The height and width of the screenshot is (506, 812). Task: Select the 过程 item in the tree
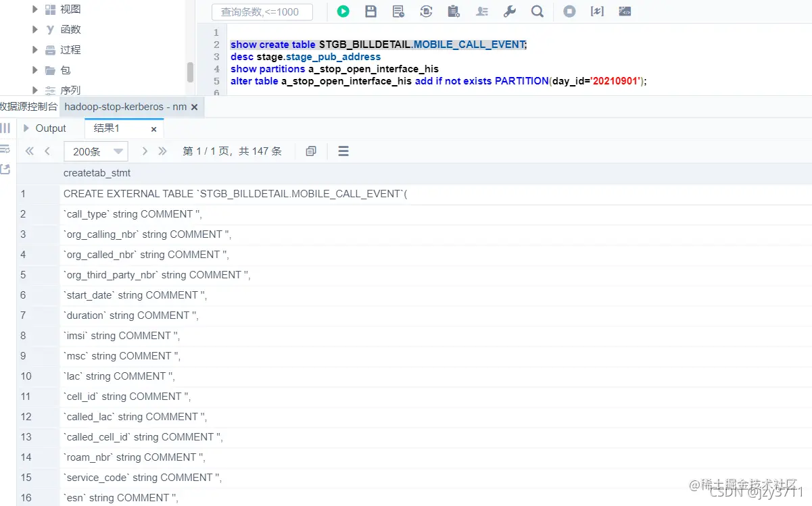[70, 50]
